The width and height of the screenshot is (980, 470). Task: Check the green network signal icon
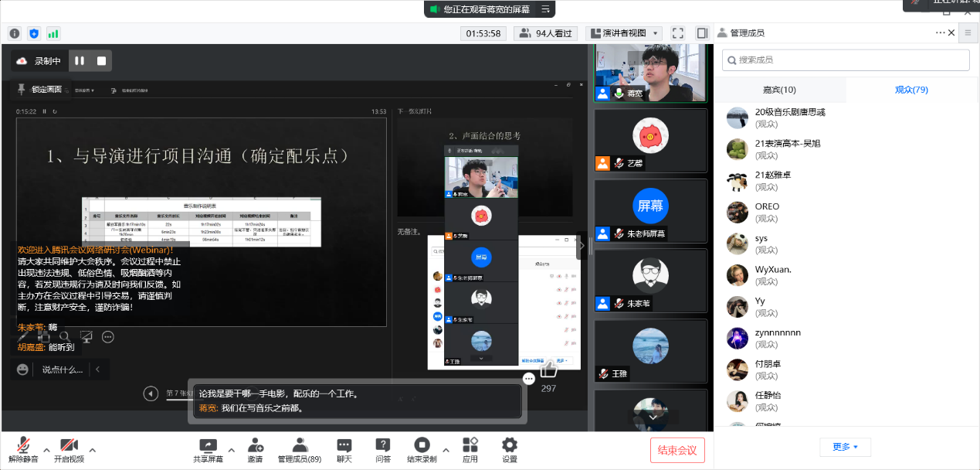coord(53,33)
